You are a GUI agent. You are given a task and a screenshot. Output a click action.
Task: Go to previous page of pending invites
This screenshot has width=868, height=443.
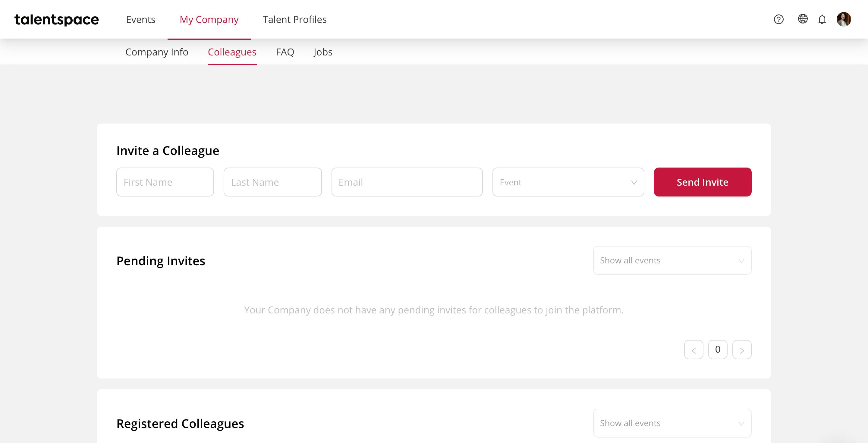[693, 350]
